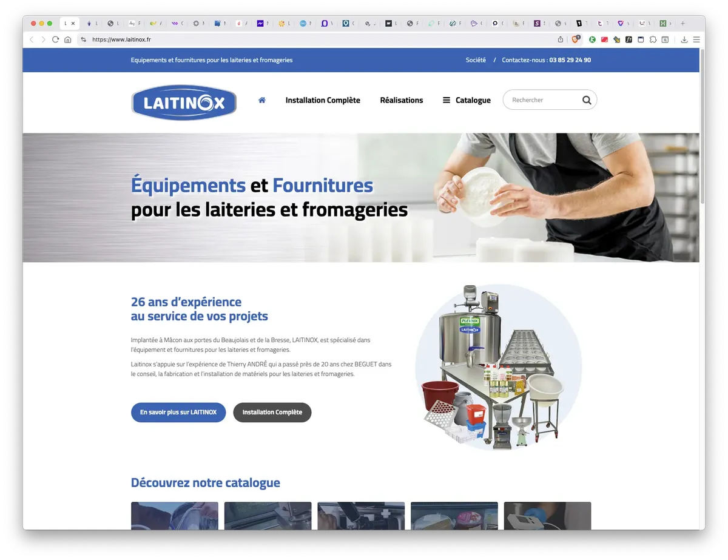Screen dimensions: 728x560
Task: Click the LAITINOX logo
Action: coord(184,103)
